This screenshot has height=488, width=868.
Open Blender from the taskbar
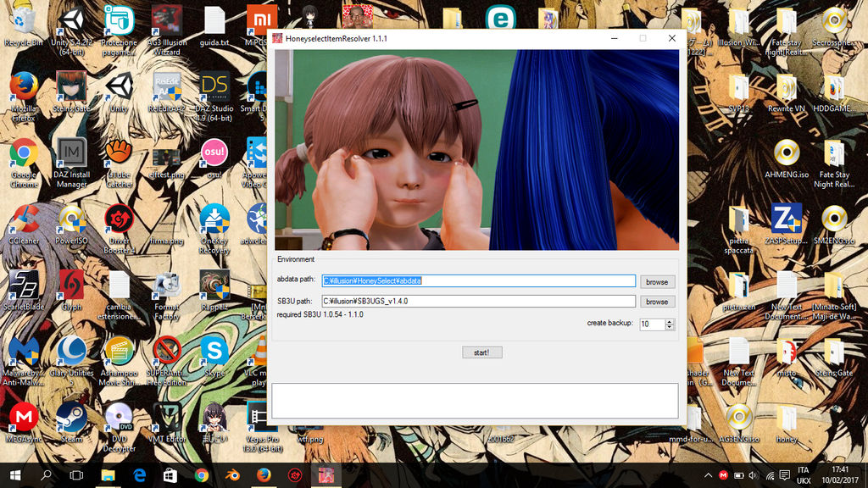pos(232,475)
